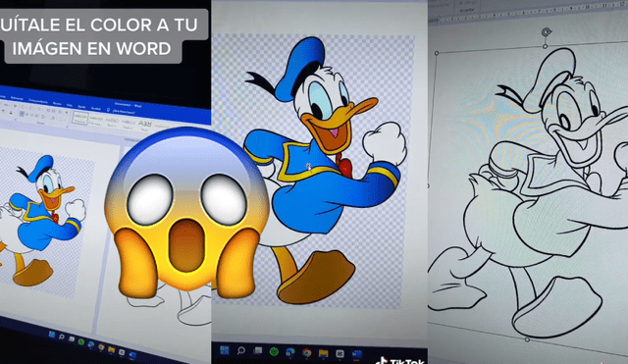Open Task View in left photo taskbar

point(72,339)
